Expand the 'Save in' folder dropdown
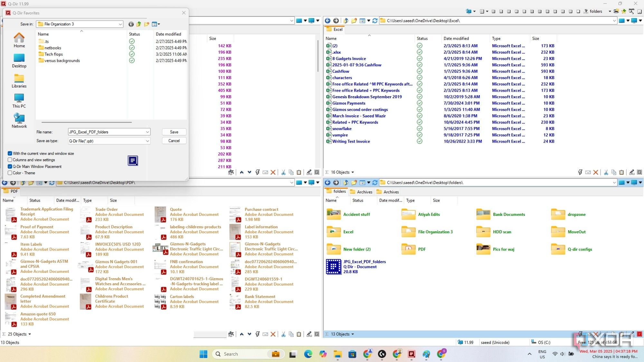644x362 pixels. click(120, 24)
